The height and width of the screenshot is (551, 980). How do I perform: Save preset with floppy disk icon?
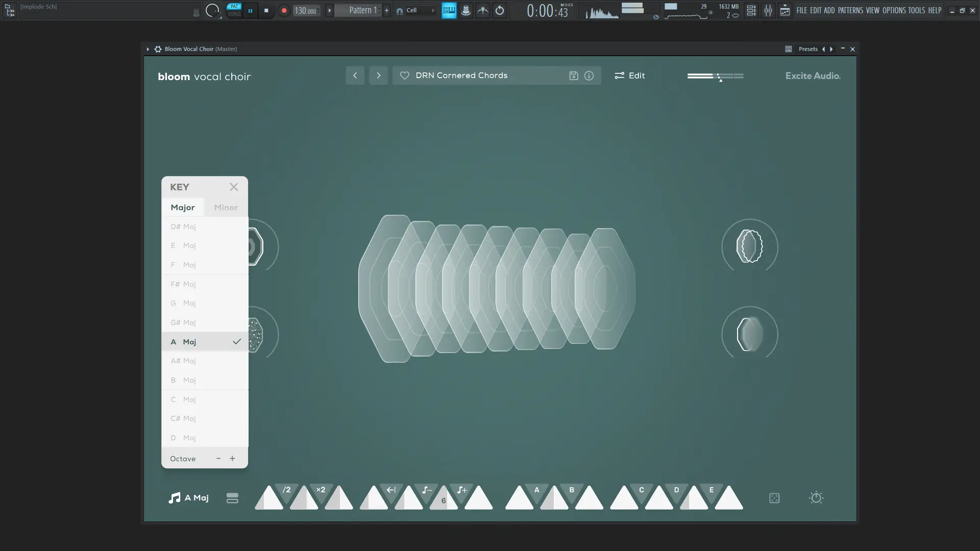point(574,76)
